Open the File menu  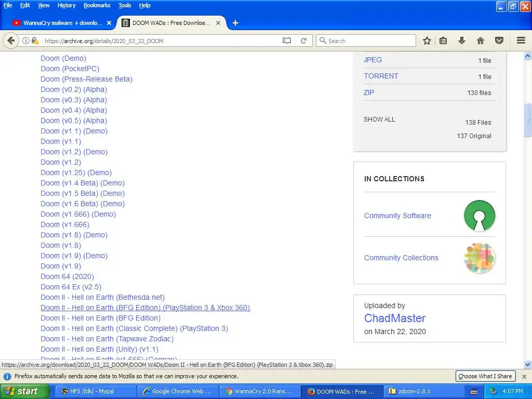coord(8,5)
